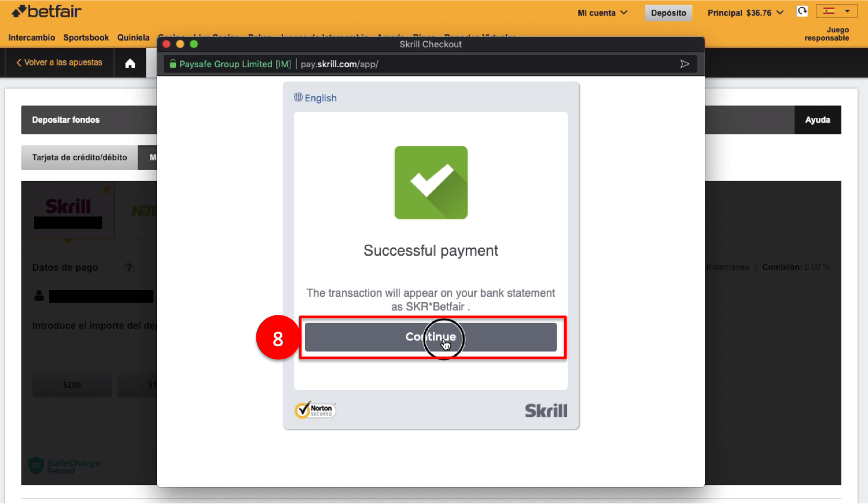Click the SafeCharge Secured badge

coord(65,466)
